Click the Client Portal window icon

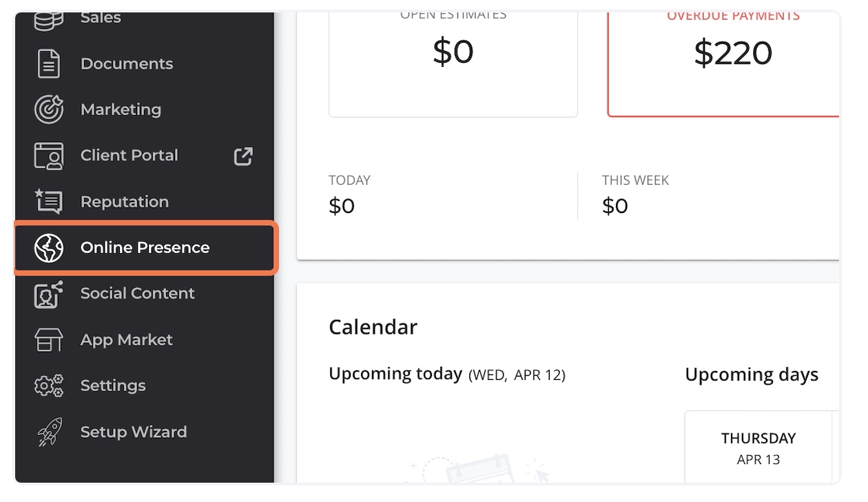click(49, 156)
